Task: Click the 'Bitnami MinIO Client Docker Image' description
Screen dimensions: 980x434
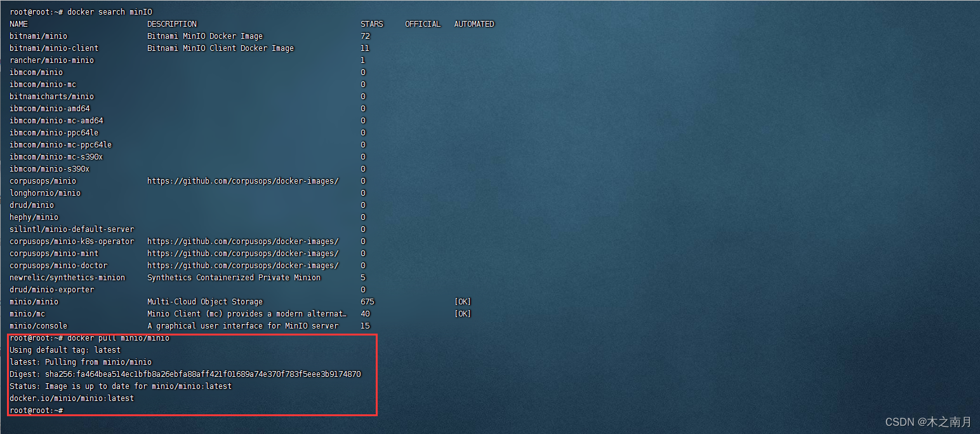Action: (221, 48)
